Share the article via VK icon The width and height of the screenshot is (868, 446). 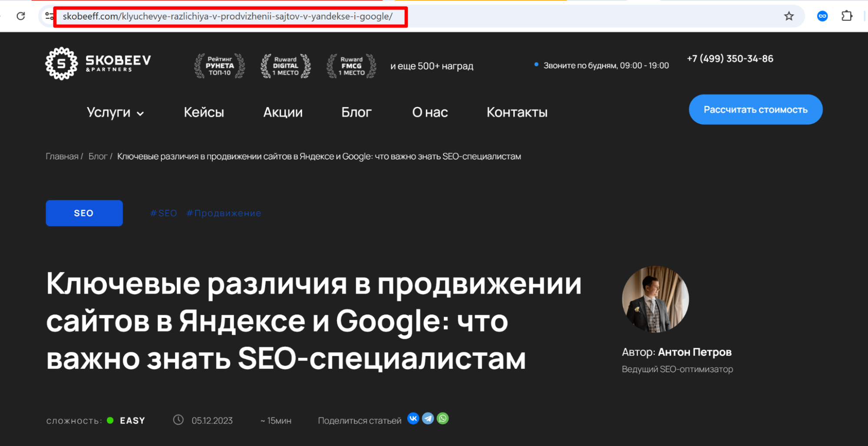coord(413,418)
